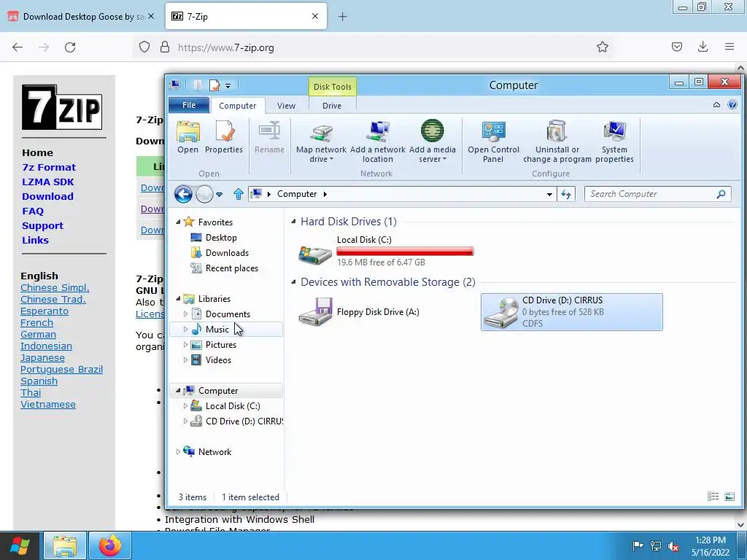Collapse the Hard Disk Drives group header

click(x=293, y=222)
